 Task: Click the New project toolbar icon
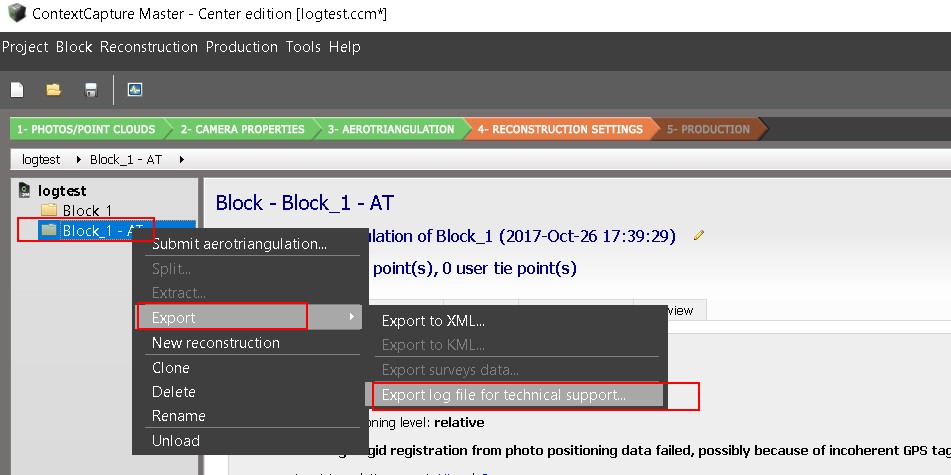17,90
